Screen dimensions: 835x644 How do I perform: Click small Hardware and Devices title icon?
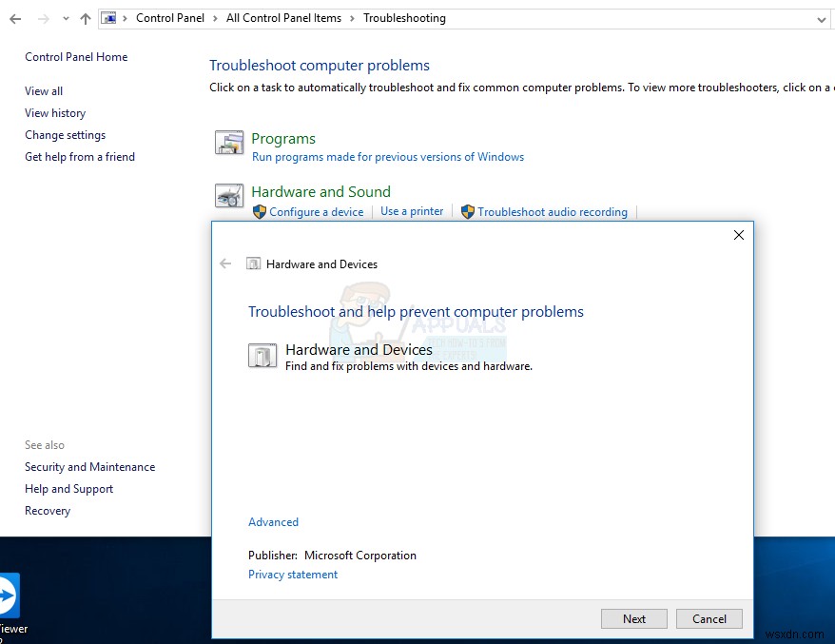click(x=254, y=263)
